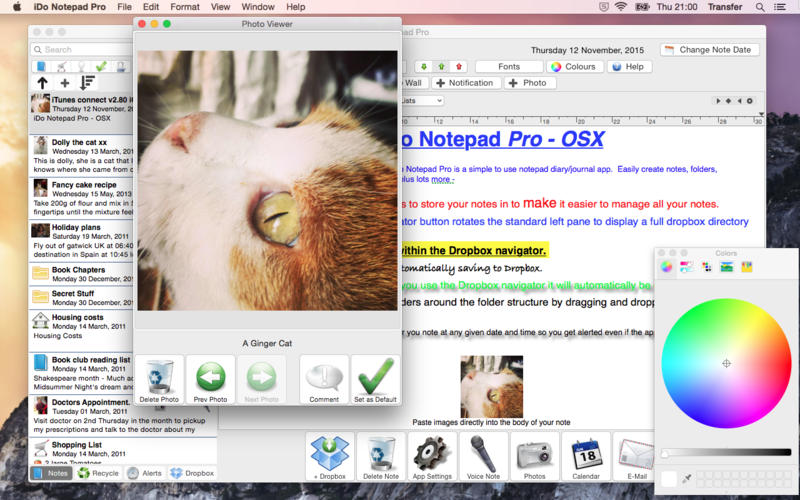Select the 'Book club reading list' note

[x=82, y=373]
